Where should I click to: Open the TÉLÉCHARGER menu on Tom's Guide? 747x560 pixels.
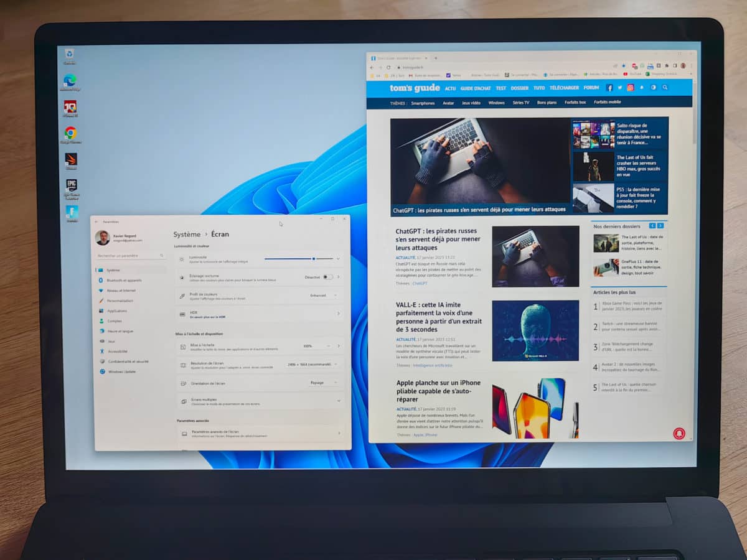click(x=564, y=88)
